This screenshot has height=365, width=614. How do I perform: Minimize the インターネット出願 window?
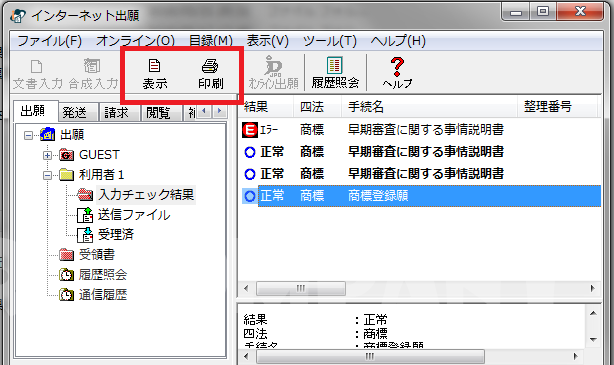point(515,12)
